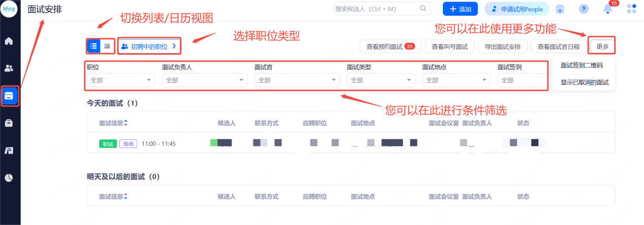Open the 面试类型 filter dropdown
This screenshot has height=225, width=644.
381,80
